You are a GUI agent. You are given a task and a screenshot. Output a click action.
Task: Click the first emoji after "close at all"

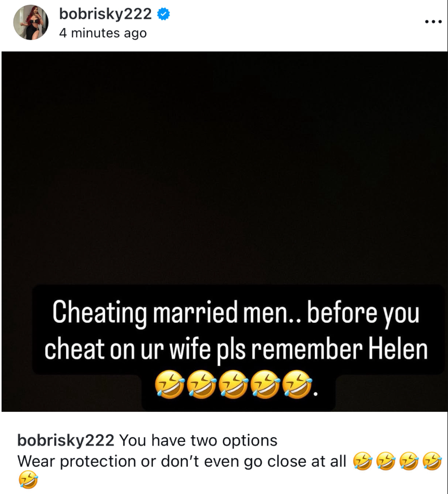362,461
